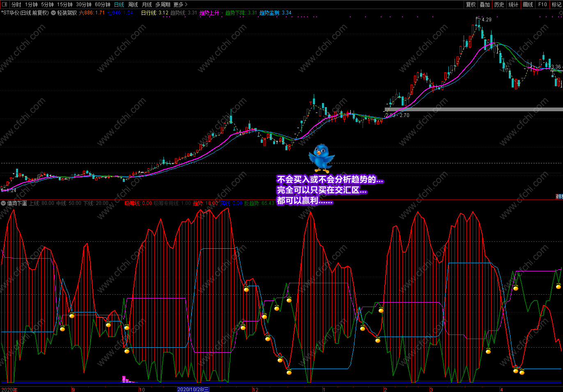
Task: Toggle the side panel icon at top-left
Action: click(x=5, y=5)
